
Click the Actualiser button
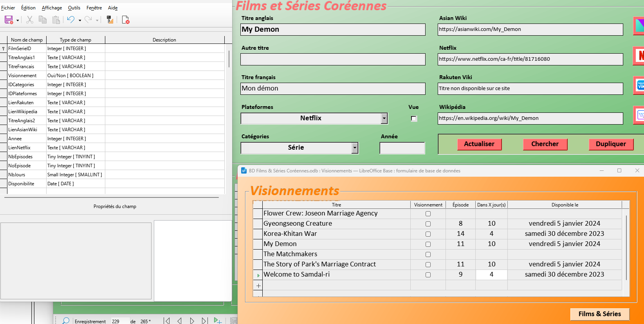click(479, 144)
